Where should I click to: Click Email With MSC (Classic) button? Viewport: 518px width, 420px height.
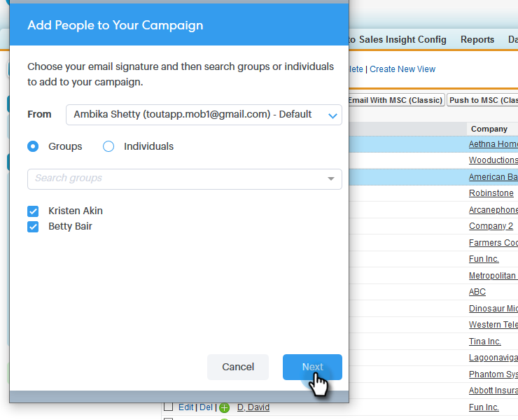tap(395, 100)
